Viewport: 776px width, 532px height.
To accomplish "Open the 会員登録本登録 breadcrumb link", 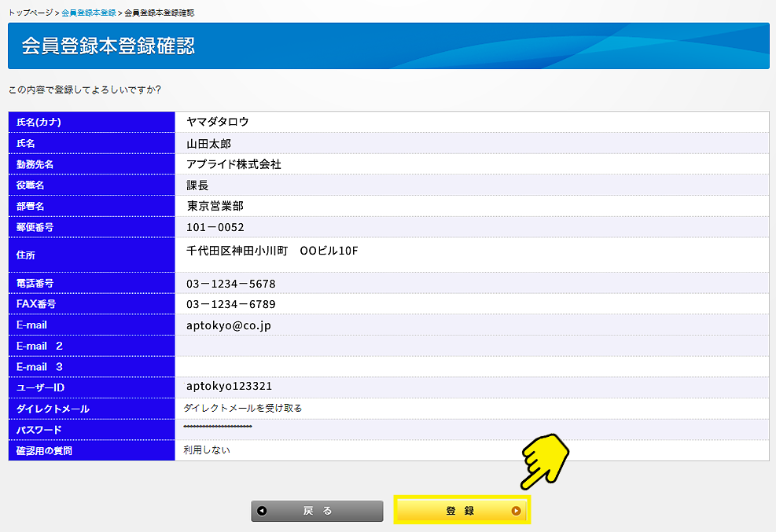I will tap(88, 13).
